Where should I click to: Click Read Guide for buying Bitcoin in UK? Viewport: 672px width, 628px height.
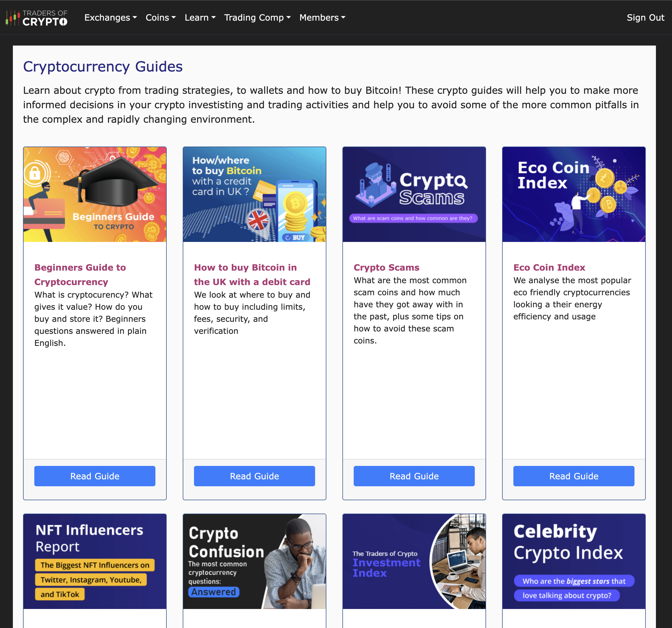[x=254, y=476]
